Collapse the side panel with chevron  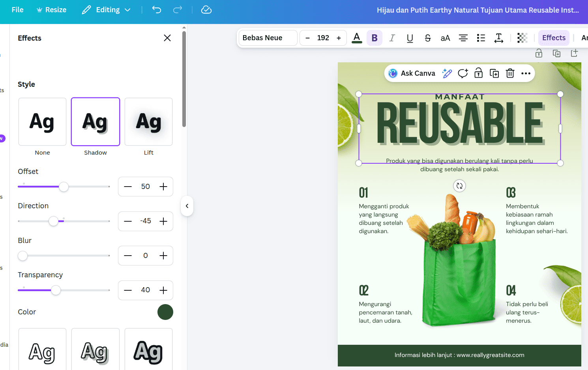187,206
